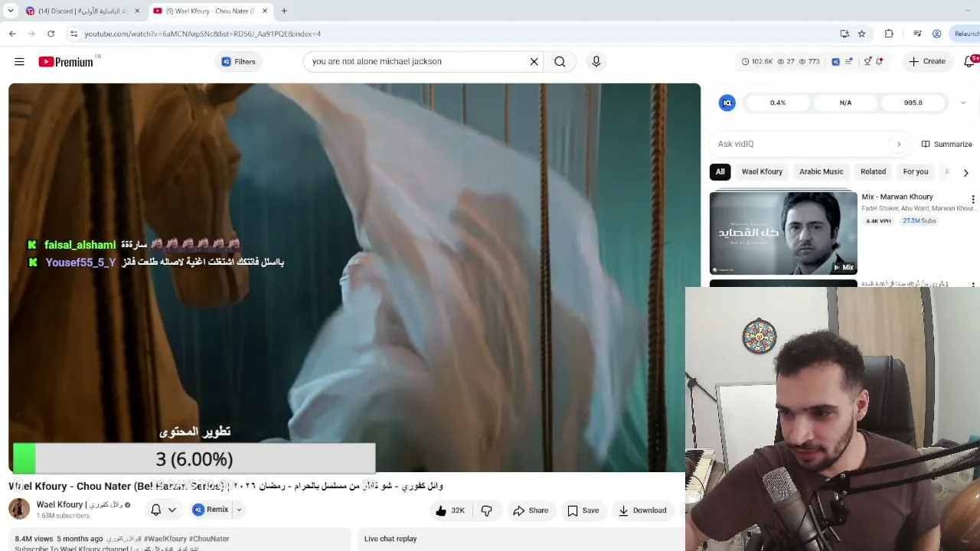The height and width of the screenshot is (551, 980).
Task: Open the Marwan Khoury mix thumbnail
Action: click(783, 233)
